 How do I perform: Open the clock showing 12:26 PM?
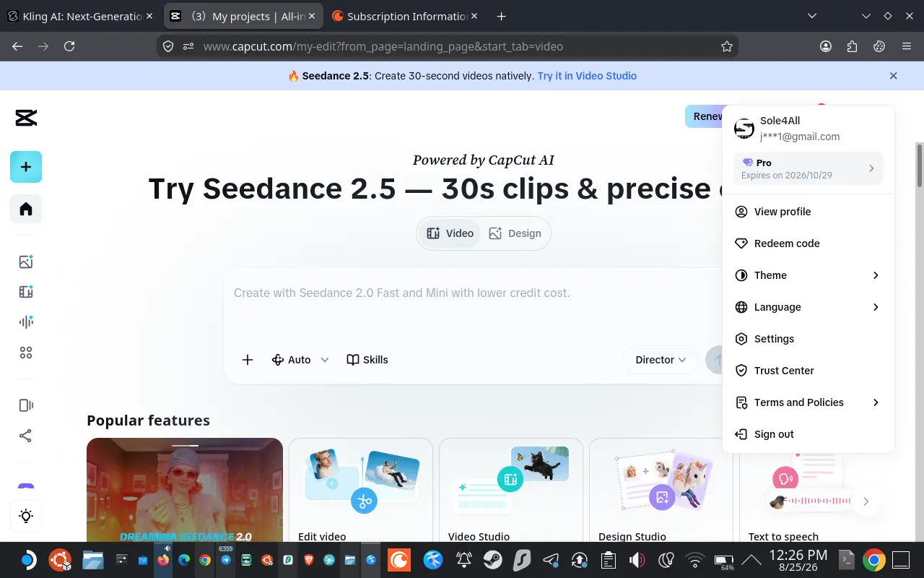coord(798,560)
